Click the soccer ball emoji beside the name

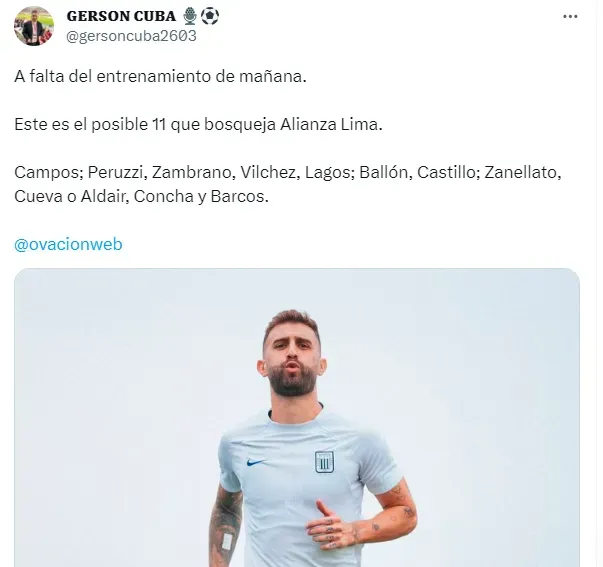(x=210, y=16)
